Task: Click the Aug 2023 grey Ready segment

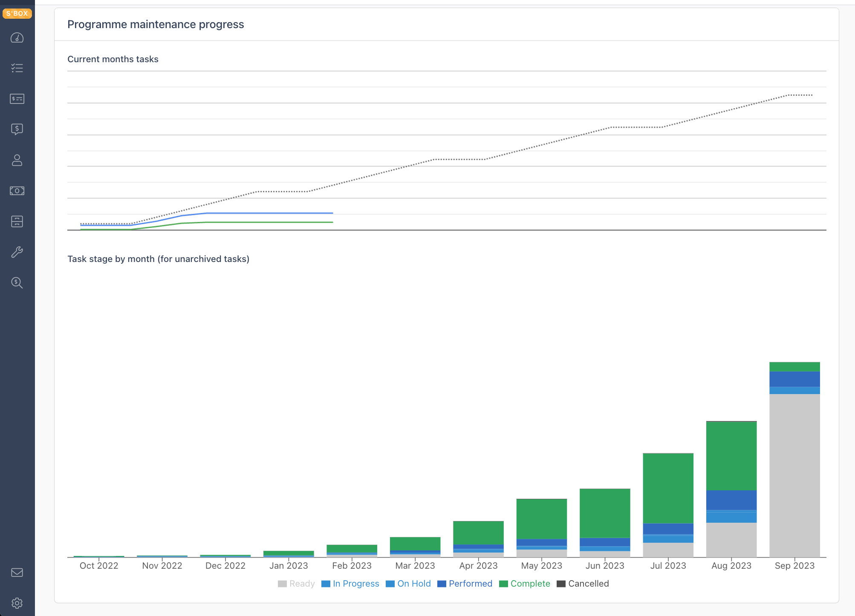Action: tap(731, 540)
